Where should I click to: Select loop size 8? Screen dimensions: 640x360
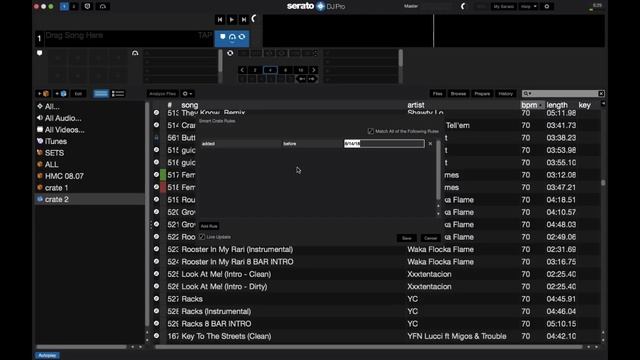pos(285,70)
